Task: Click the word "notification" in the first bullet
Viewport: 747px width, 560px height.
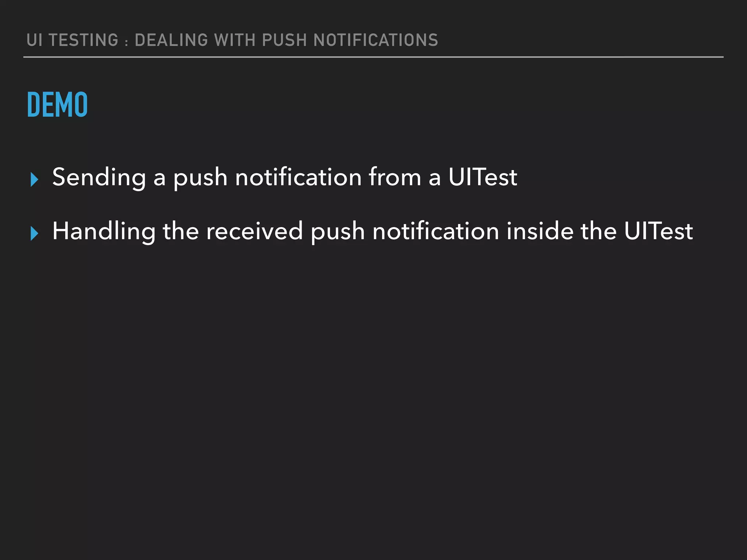Action: (298, 177)
